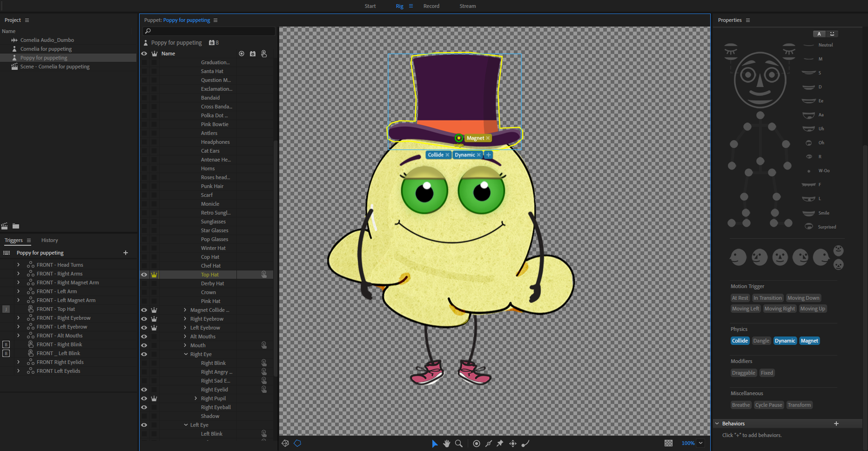Collapse the Left Eye group
The height and width of the screenshot is (451, 868).
click(x=186, y=425)
